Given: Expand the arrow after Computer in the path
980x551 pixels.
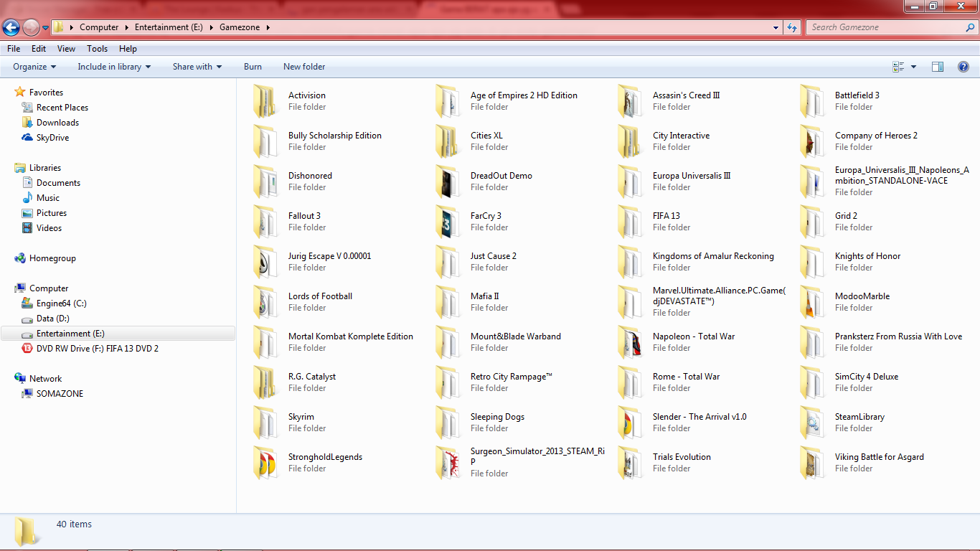Looking at the screenshot, I should 127,27.
